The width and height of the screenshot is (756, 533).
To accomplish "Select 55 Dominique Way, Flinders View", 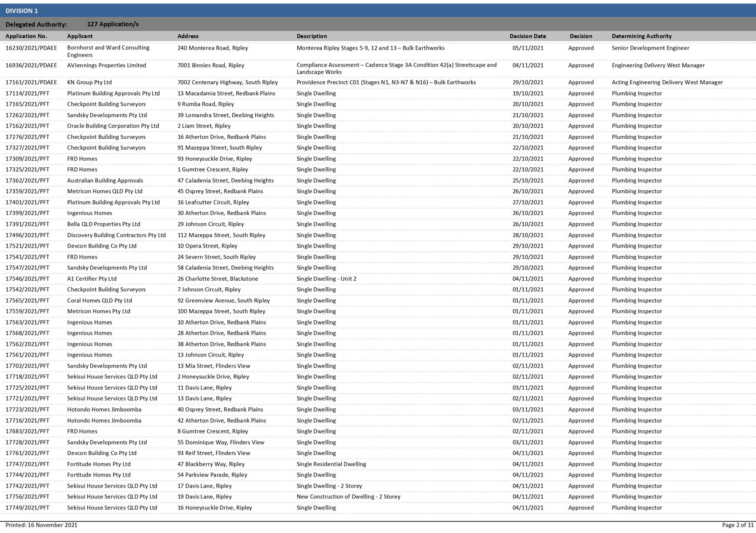I will [x=221, y=442].
